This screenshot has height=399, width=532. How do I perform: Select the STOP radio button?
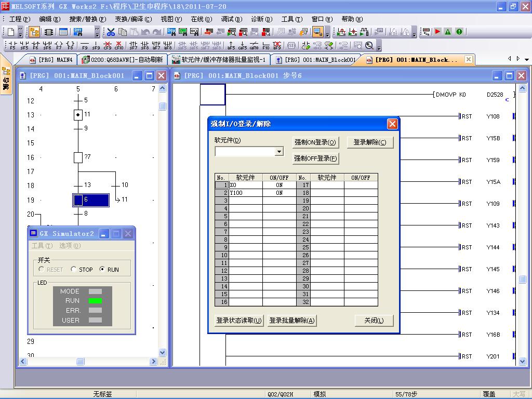(74, 270)
